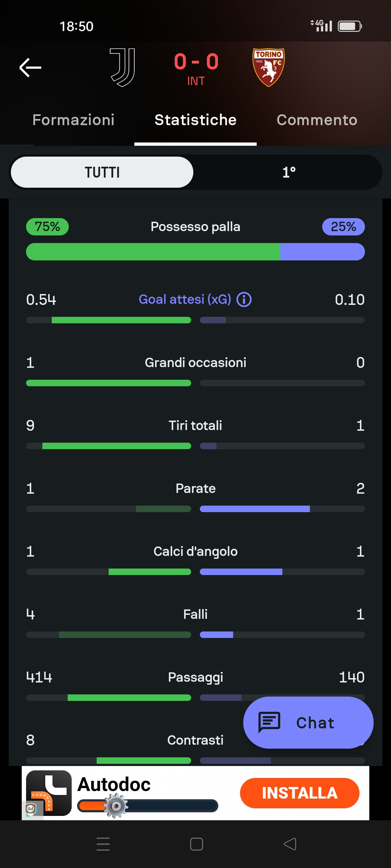Open the Juventus team logo
Image resolution: width=391 pixels, height=868 pixels.
tap(123, 68)
